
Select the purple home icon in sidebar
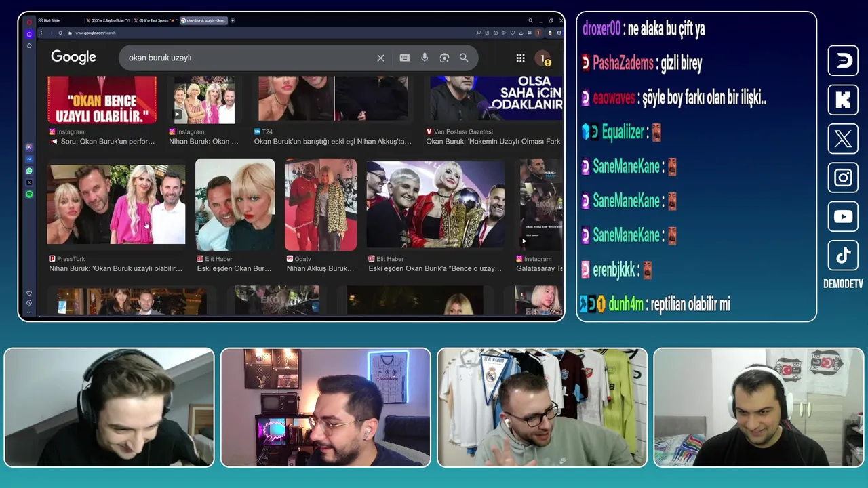(29, 34)
